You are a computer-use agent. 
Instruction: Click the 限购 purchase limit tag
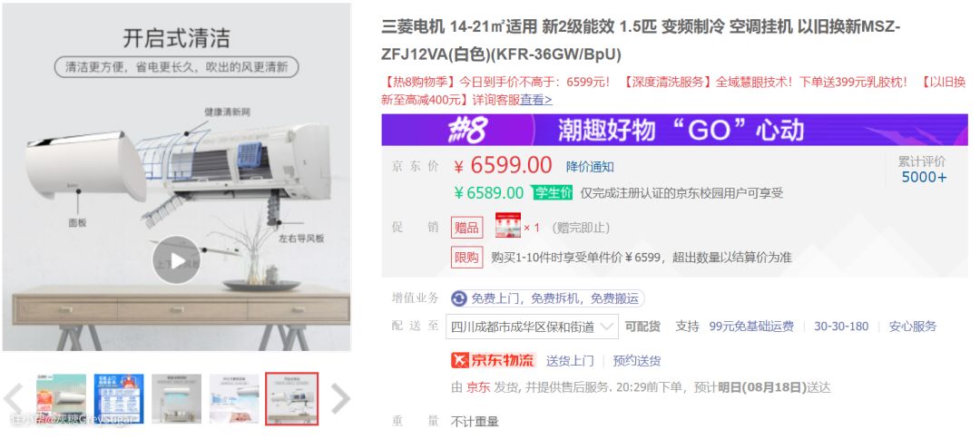pyautogui.click(x=467, y=258)
